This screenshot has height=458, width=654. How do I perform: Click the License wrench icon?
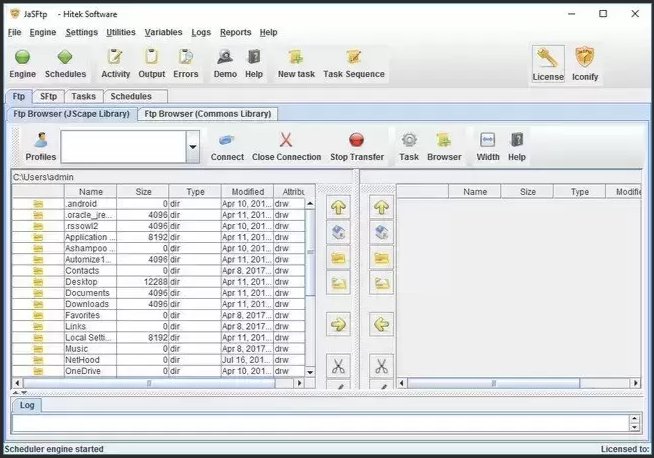548,58
